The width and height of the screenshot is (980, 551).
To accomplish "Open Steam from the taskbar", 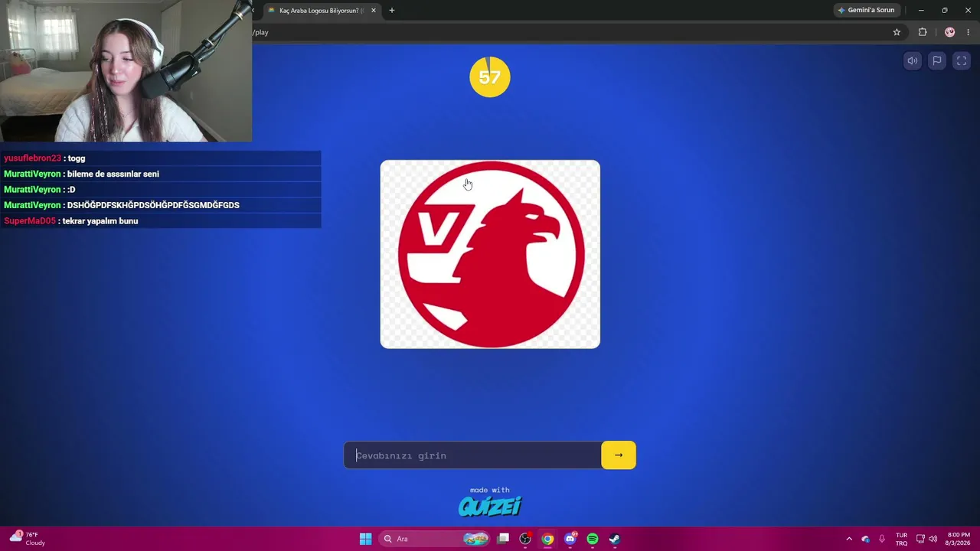I will (x=615, y=539).
